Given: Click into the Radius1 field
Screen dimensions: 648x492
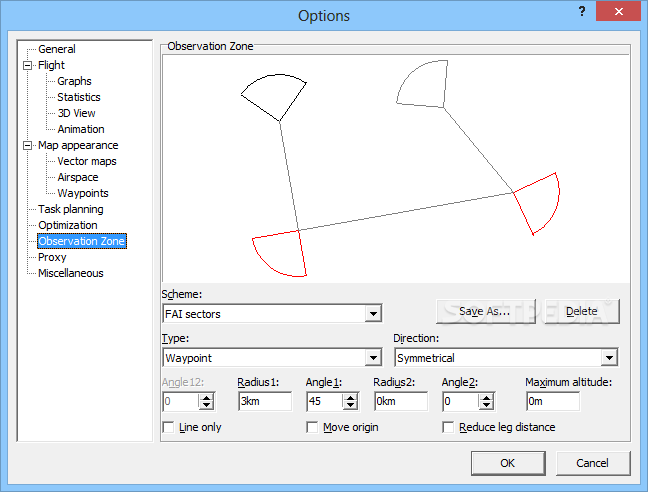Looking at the screenshot, I should (x=265, y=401).
